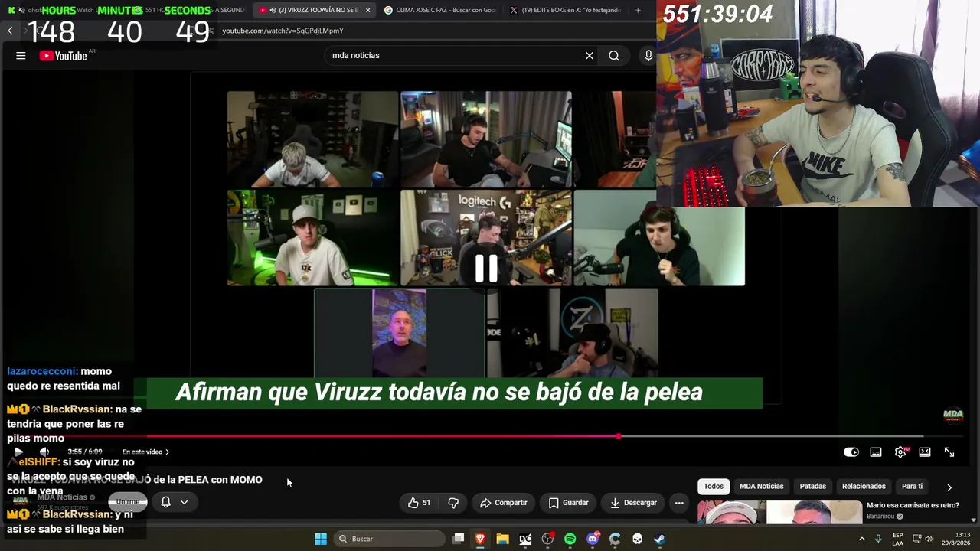The height and width of the screenshot is (551, 980).
Task: Click the YouTube search magnifier button
Action: click(614, 55)
